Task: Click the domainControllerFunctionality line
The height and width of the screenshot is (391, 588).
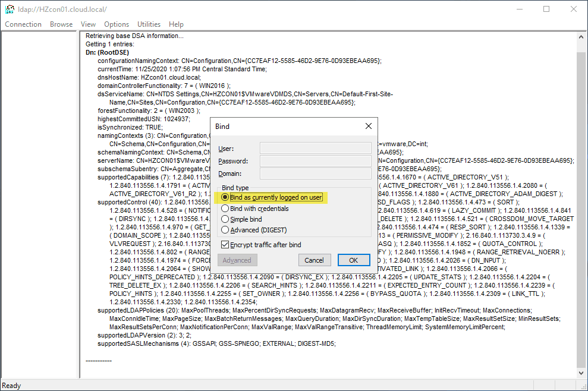Action: pos(164,86)
